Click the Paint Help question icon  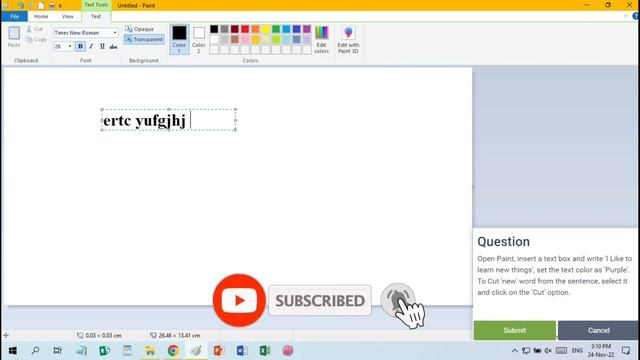636,16
